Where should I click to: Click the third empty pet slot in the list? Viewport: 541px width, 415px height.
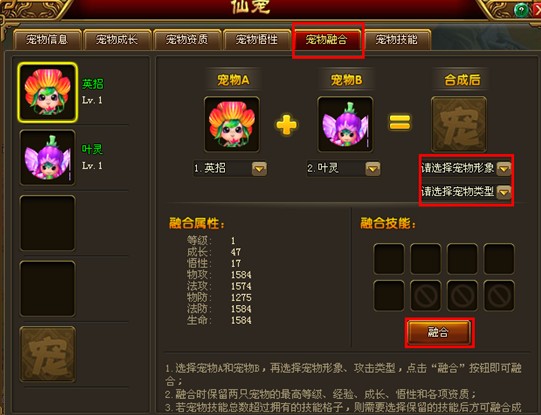[x=48, y=223]
